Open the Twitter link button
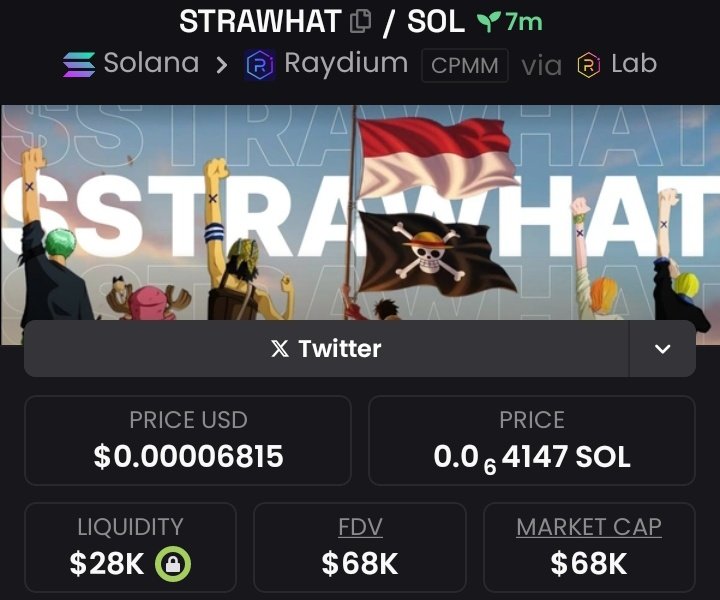720x600 pixels. 326,349
